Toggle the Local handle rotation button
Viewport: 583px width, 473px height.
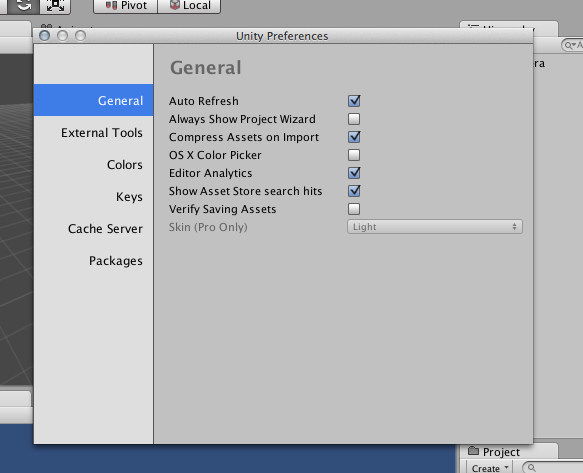(189, 6)
